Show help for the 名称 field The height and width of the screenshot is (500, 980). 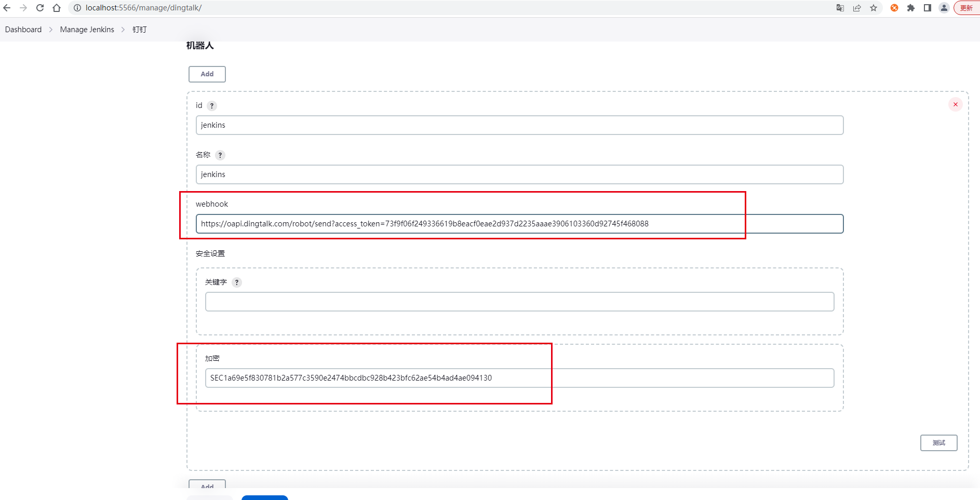click(x=220, y=155)
